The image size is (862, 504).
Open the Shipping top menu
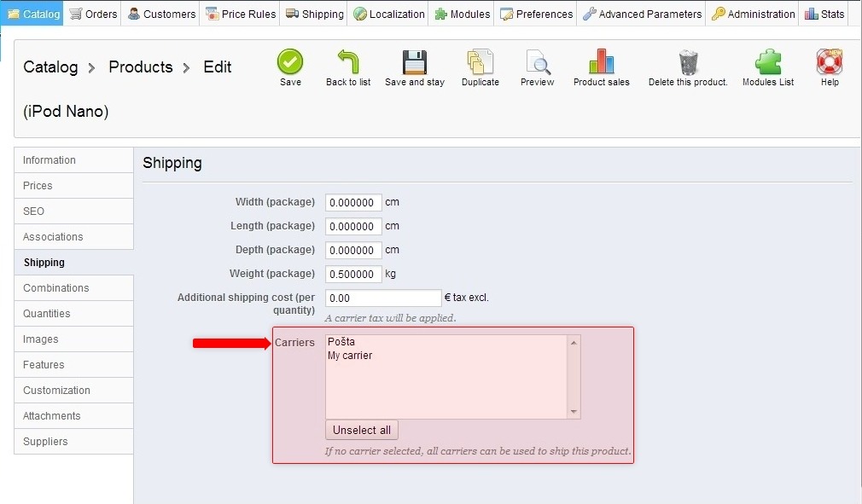click(314, 14)
